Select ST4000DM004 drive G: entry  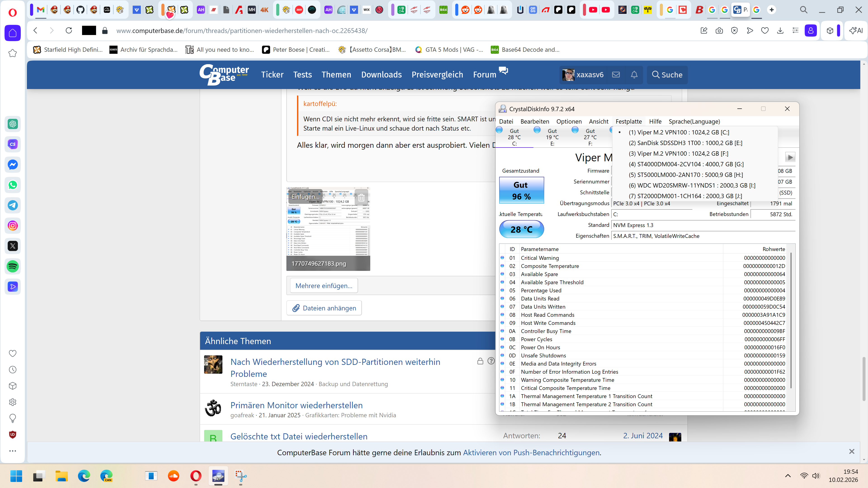tap(686, 164)
